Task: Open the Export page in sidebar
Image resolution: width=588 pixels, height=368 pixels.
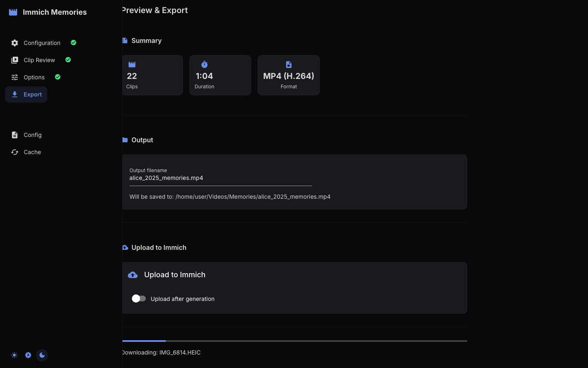Action: (x=26, y=94)
